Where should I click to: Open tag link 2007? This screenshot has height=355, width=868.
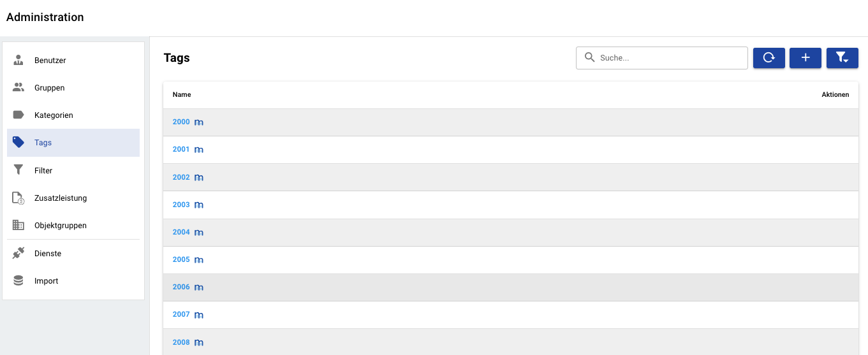coord(181,315)
